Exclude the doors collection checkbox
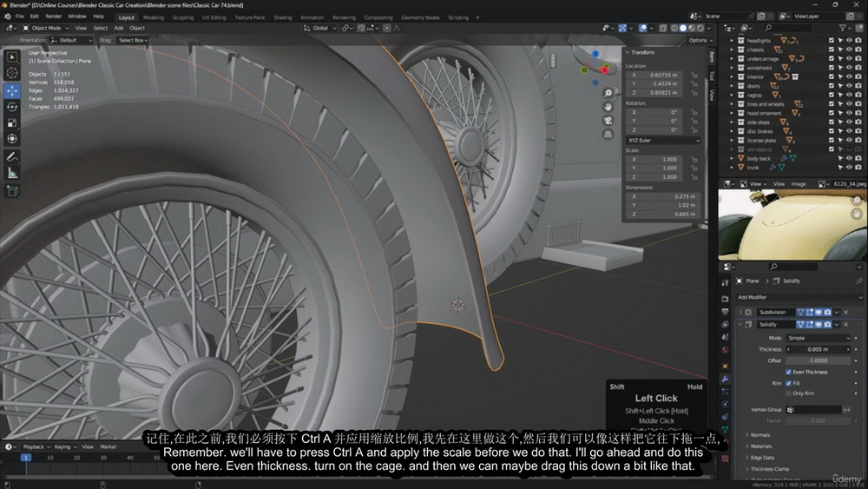This screenshot has height=489, width=868. pyautogui.click(x=831, y=86)
